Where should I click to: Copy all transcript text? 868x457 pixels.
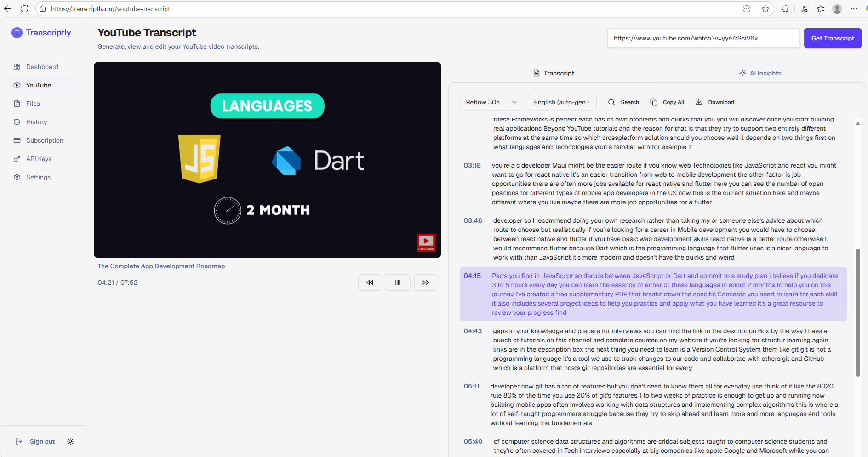[667, 102]
